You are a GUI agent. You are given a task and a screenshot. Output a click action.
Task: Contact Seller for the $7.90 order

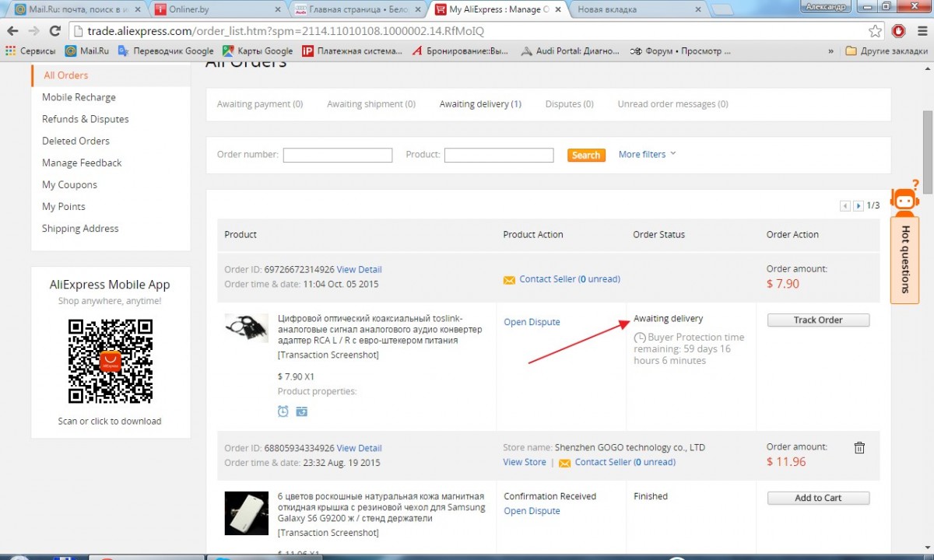(570, 278)
